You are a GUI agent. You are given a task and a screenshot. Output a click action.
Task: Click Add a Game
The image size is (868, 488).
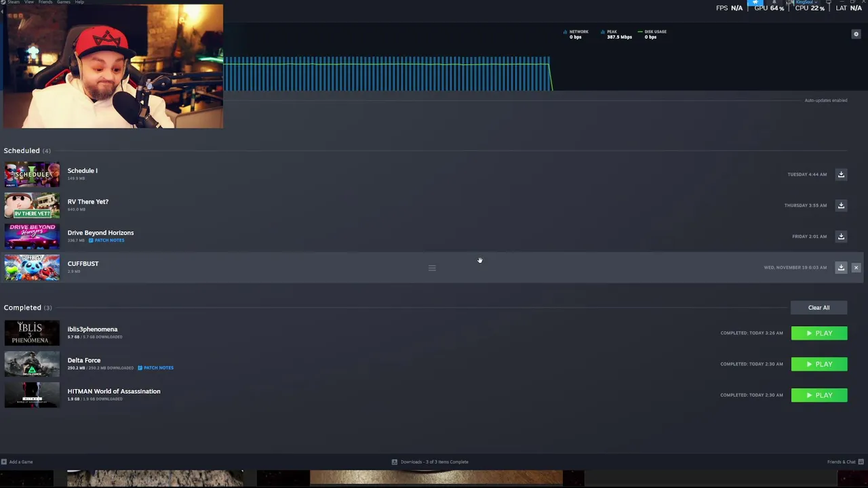pyautogui.click(x=17, y=462)
